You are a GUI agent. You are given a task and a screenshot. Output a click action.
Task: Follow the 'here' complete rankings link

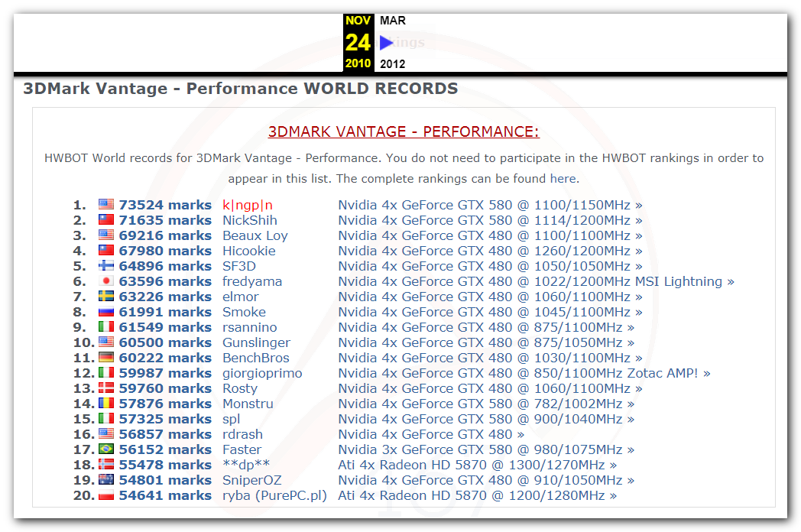(563, 179)
